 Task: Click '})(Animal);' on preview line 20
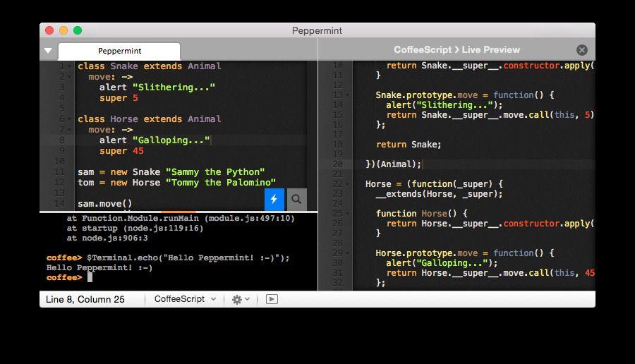(393, 164)
